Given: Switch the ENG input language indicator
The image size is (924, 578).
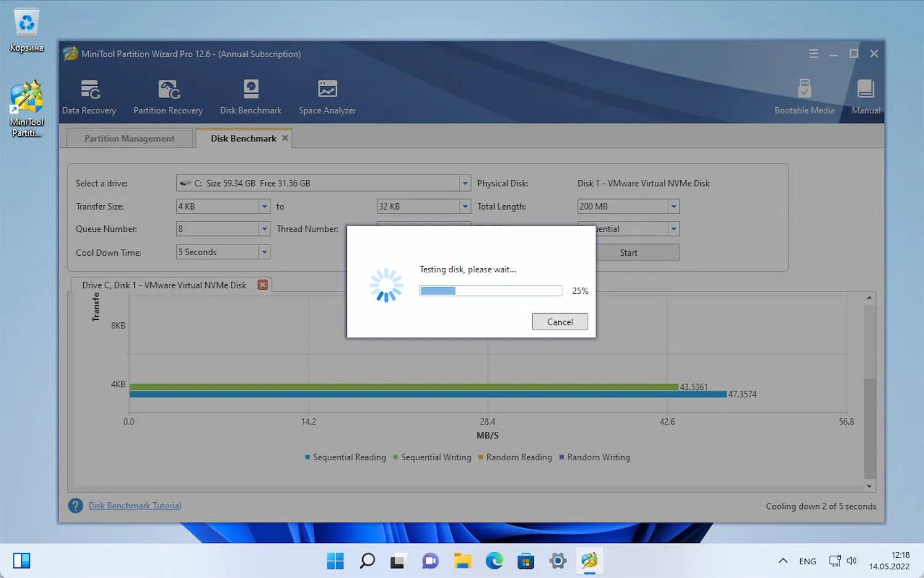Looking at the screenshot, I should click(x=808, y=561).
